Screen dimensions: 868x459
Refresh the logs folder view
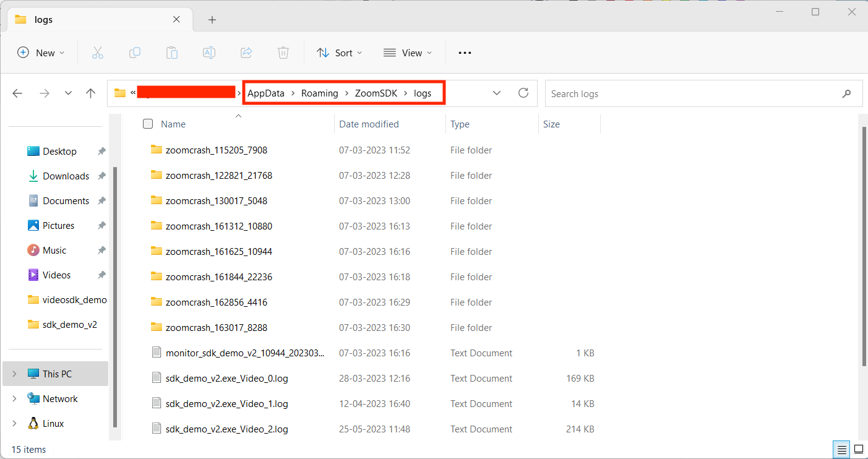(523, 93)
